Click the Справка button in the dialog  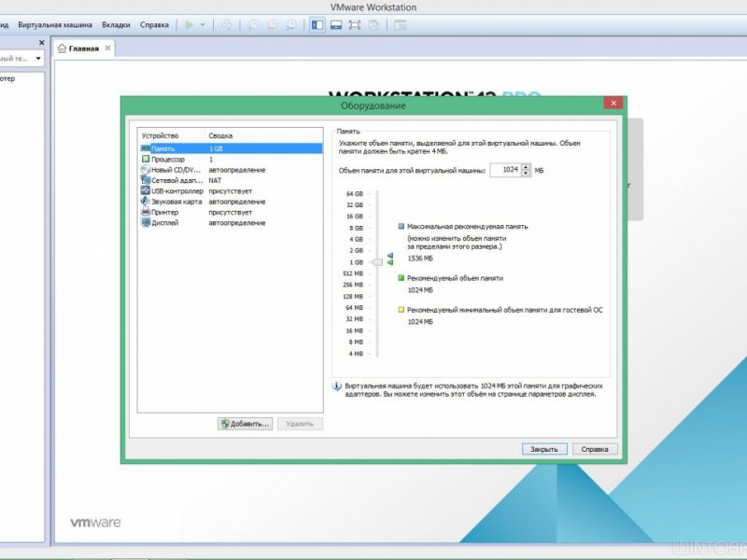pyautogui.click(x=595, y=449)
